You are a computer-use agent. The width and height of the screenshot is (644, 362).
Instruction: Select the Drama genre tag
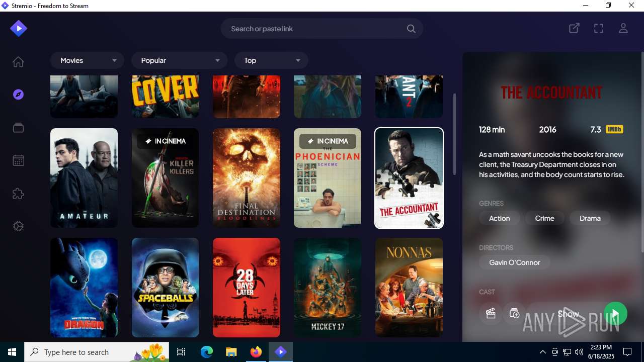pos(590,218)
